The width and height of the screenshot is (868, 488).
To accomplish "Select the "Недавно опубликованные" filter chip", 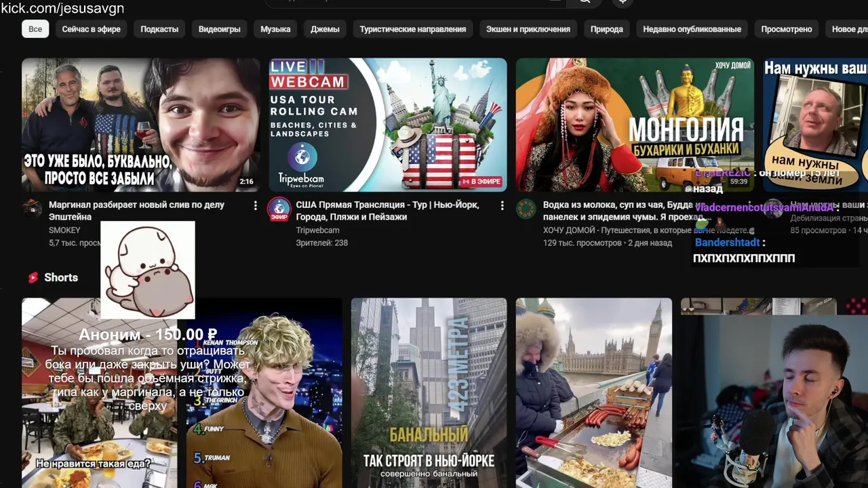I will tap(692, 29).
